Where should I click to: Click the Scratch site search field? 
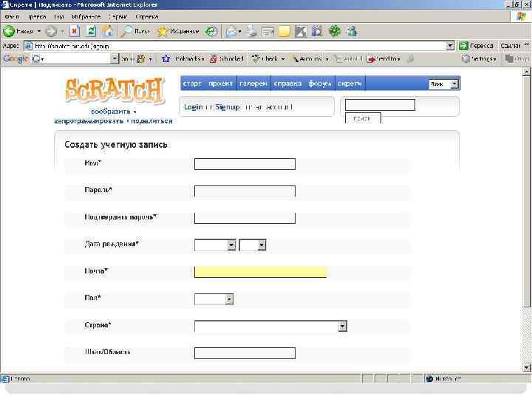[380, 105]
